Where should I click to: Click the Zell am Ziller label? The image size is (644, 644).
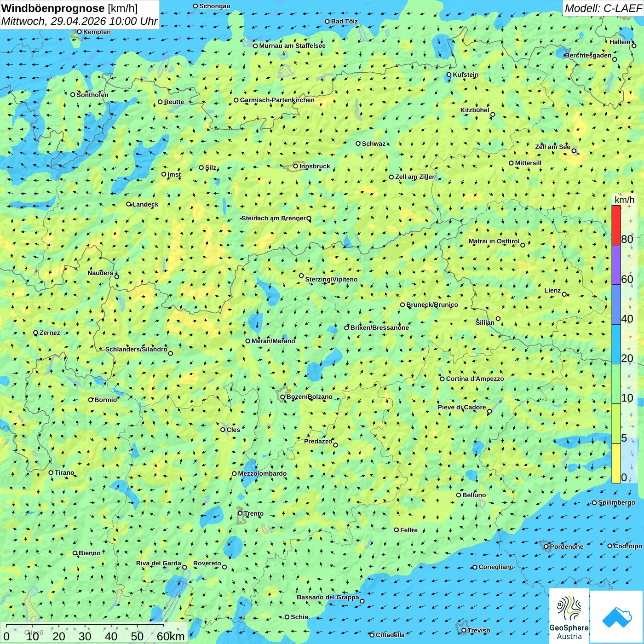pos(415,177)
